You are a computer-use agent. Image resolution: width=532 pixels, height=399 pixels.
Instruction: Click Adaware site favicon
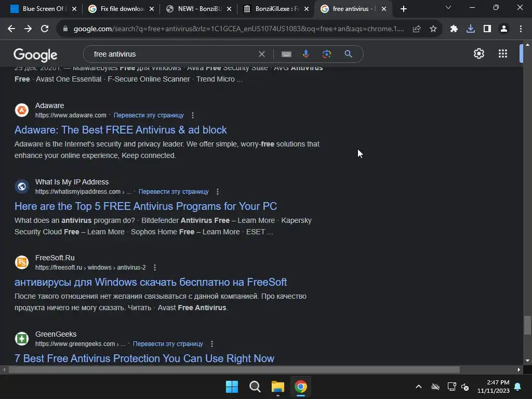(22, 110)
